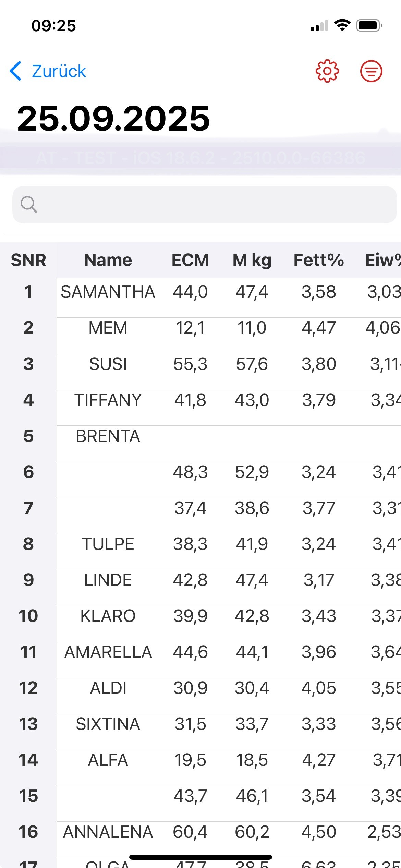Tap the ECM column header
This screenshot has width=401, height=868.
(x=190, y=260)
